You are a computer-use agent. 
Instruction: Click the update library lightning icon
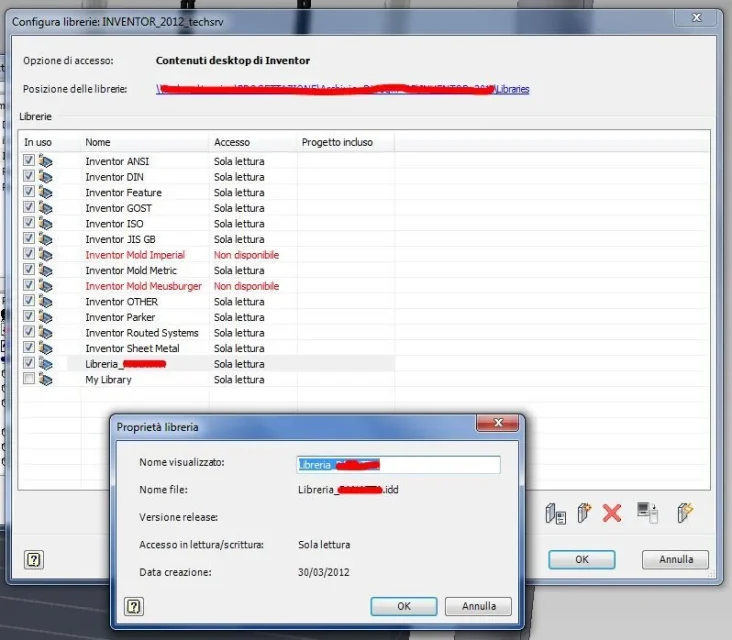685,513
